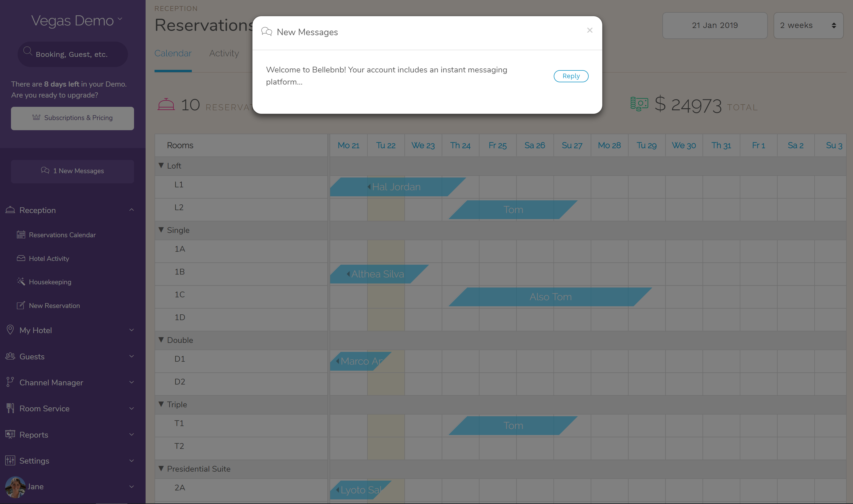Open Housekeeping menu item

coord(50,282)
